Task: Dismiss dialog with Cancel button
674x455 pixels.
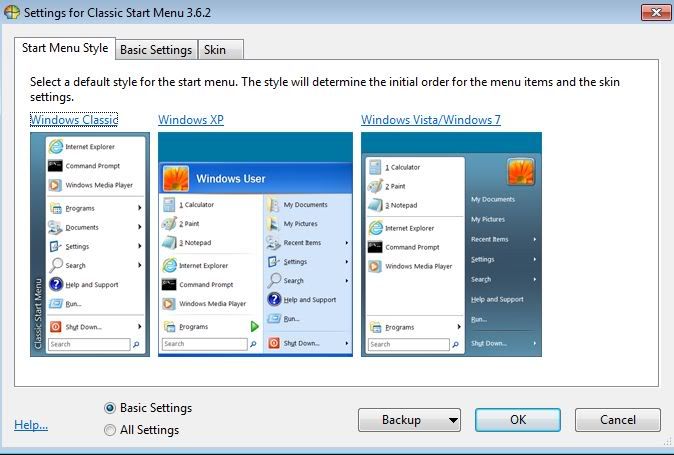Action: click(618, 420)
